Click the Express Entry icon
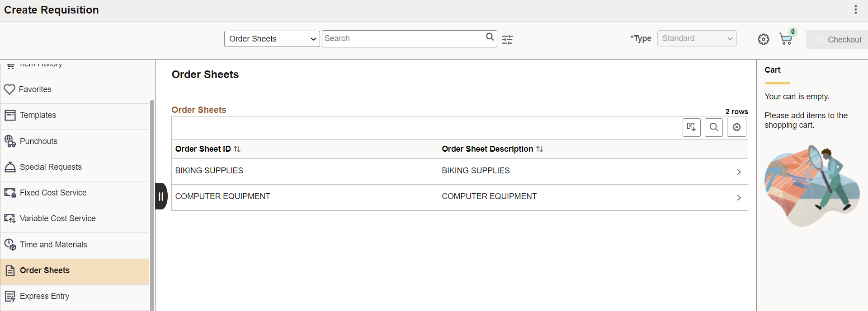 tap(10, 296)
